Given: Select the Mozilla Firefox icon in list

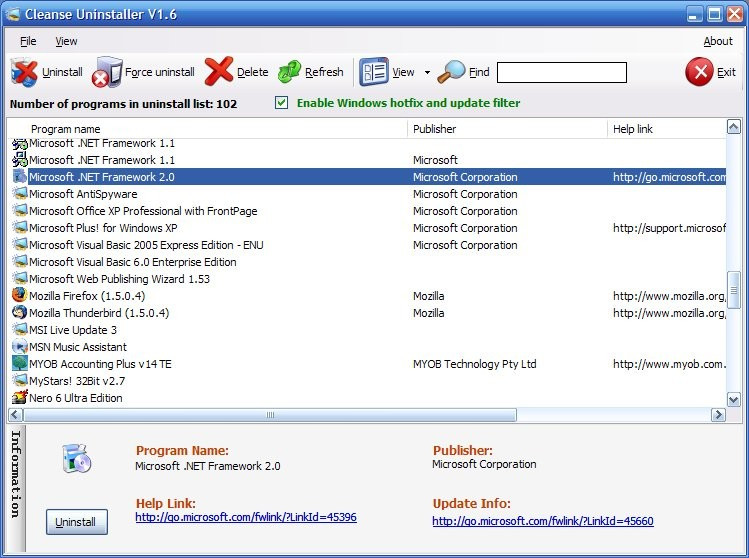Looking at the screenshot, I should tap(19, 295).
